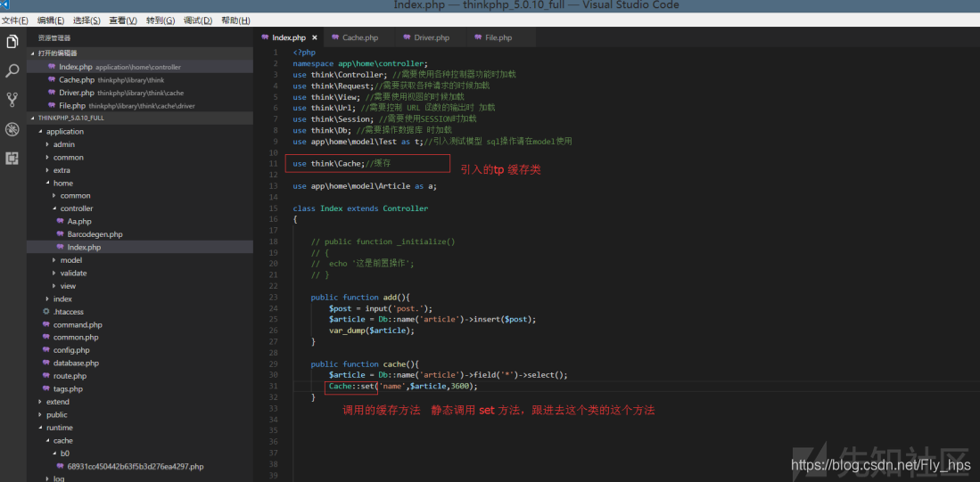Open database.php file
Image resolution: width=980 pixels, height=482 pixels.
coord(76,363)
